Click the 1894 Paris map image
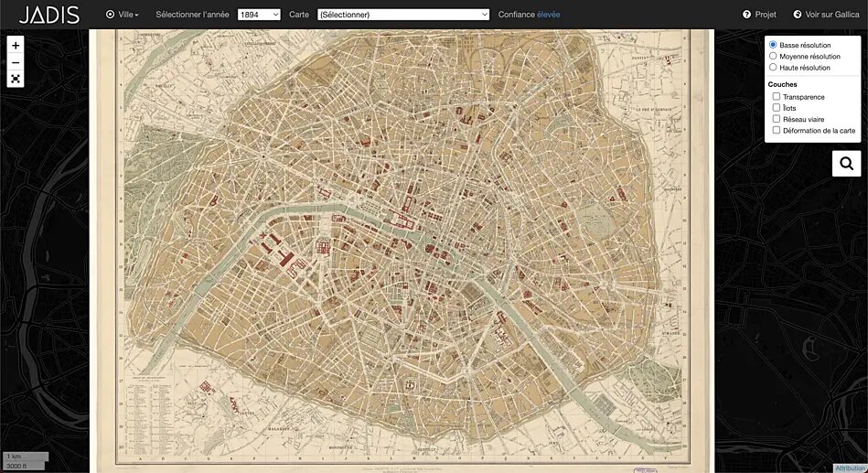Screen dimensions: 868x473 402,251
